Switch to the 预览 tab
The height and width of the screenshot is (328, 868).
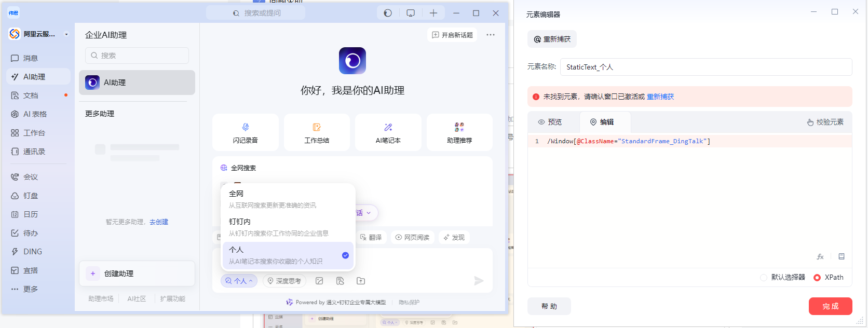pos(550,122)
